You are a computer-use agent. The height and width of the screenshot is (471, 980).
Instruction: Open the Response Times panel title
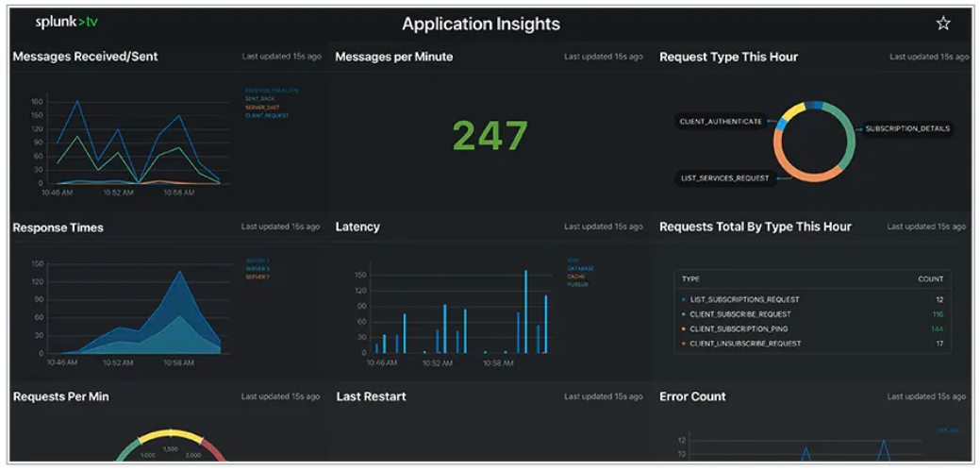point(58,227)
